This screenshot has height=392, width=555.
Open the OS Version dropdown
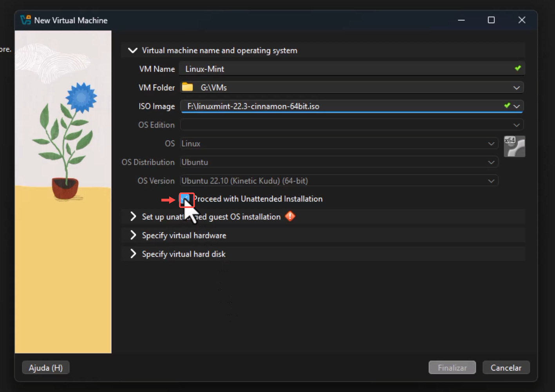[x=491, y=181]
